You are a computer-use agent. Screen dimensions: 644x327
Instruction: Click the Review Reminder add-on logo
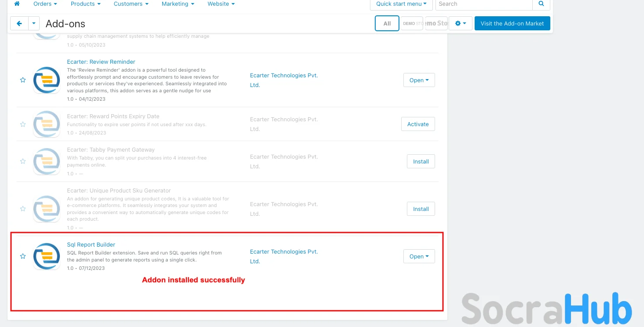47,80
